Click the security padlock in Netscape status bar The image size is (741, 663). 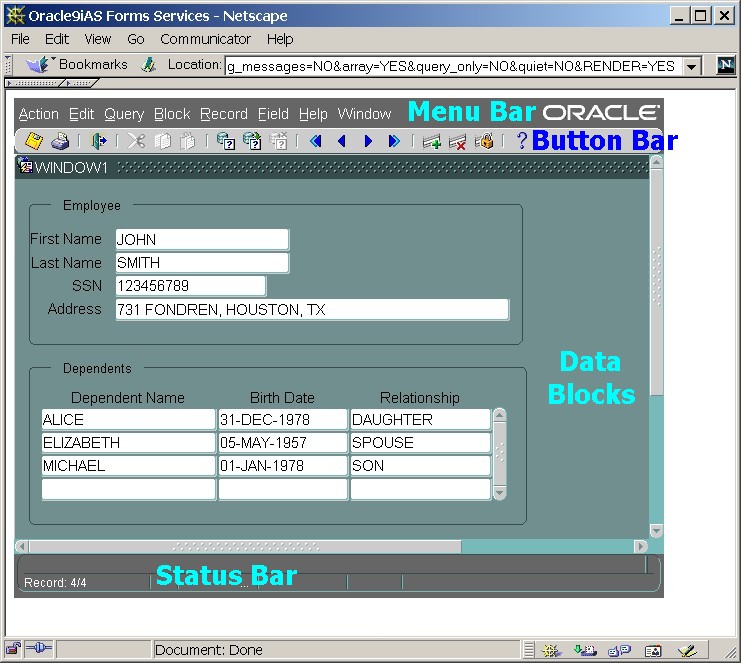[x=13, y=649]
